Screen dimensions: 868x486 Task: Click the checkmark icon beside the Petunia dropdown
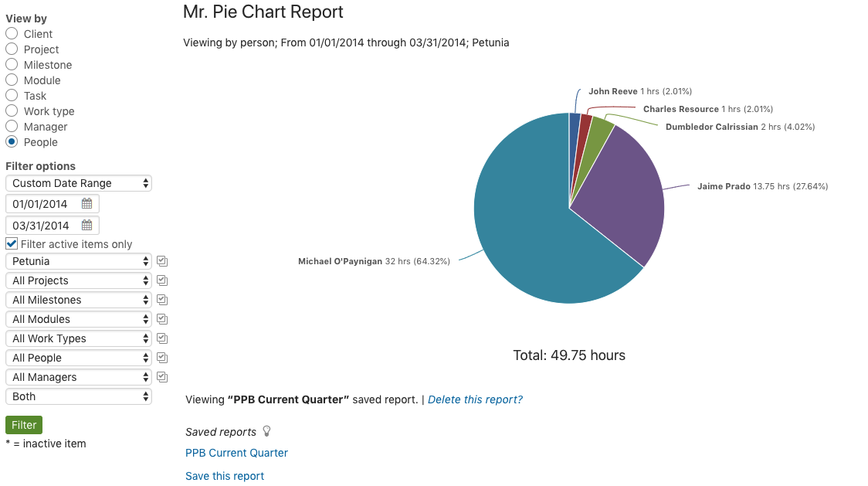pos(161,261)
